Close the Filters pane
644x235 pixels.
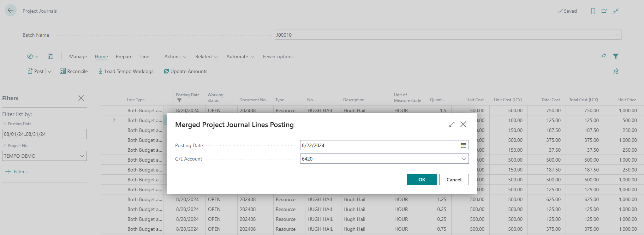pos(81,98)
